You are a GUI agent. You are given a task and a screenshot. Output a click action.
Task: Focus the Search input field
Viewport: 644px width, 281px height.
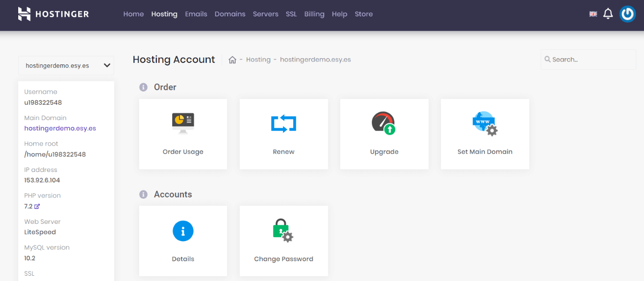(x=588, y=60)
